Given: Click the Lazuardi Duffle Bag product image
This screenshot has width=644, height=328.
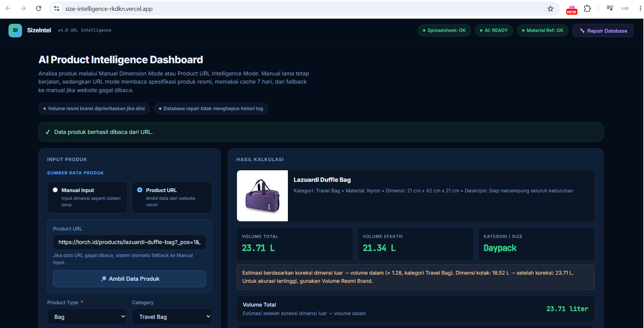Looking at the screenshot, I should [262, 196].
